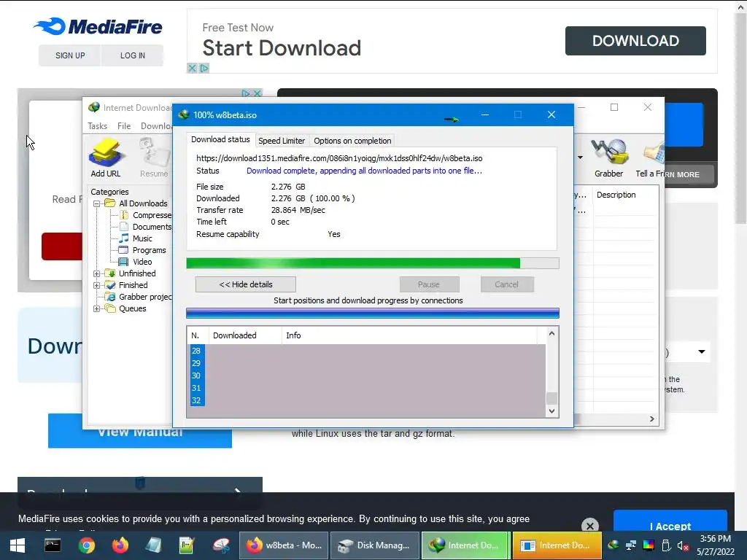747x560 pixels.
Task: Click the MediaFire logo
Action: click(98, 26)
